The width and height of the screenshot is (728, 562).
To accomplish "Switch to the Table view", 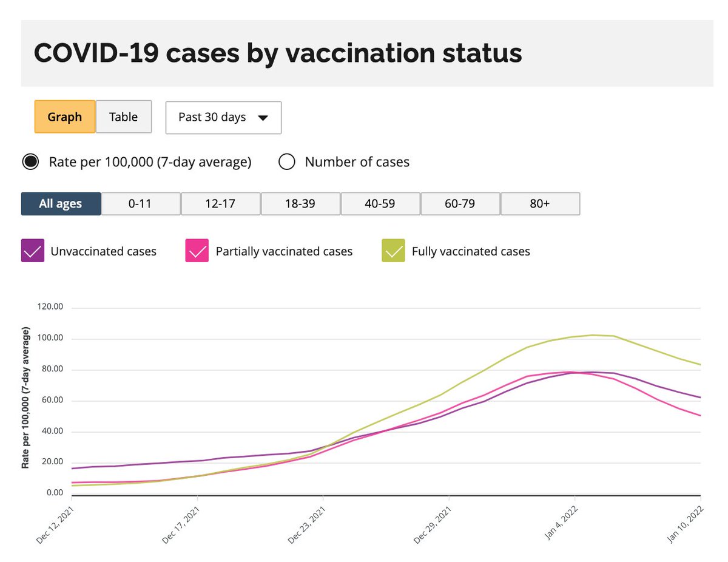I will (x=123, y=117).
